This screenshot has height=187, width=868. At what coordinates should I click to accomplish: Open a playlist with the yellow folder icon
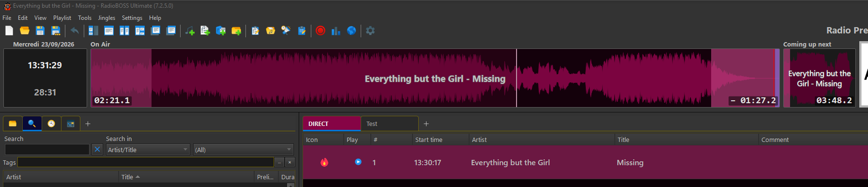pyautogui.click(x=25, y=31)
